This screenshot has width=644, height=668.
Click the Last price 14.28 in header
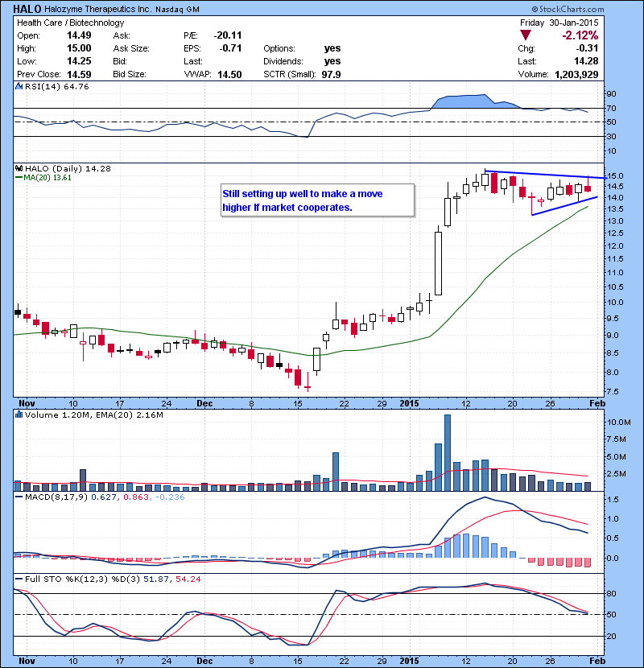click(587, 61)
